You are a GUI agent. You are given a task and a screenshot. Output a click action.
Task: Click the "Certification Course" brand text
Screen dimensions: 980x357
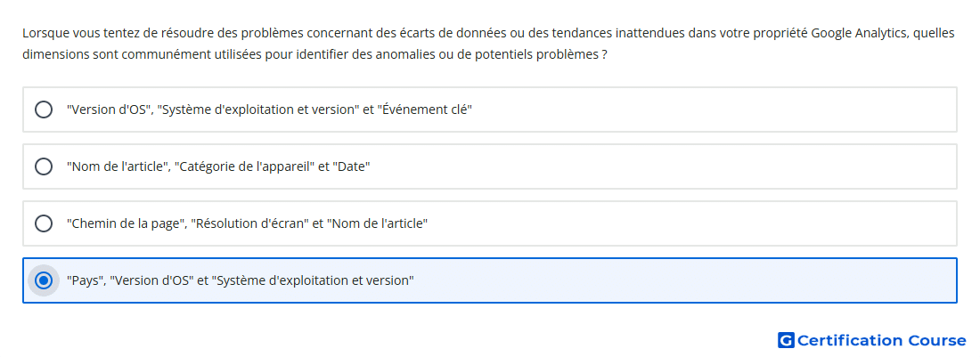[x=881, y=341]
